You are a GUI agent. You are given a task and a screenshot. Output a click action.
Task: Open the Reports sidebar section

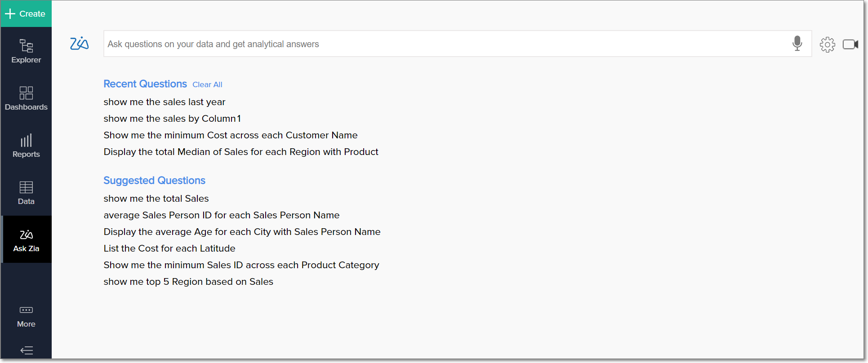click(x=26, y=146)
